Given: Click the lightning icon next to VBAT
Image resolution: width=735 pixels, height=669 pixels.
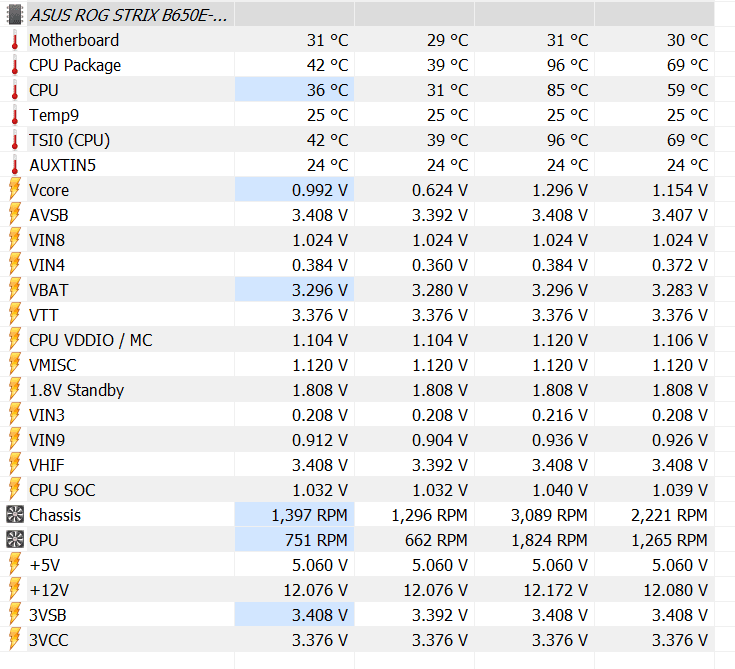Looking at the screenshot, I should pos(15,290).
